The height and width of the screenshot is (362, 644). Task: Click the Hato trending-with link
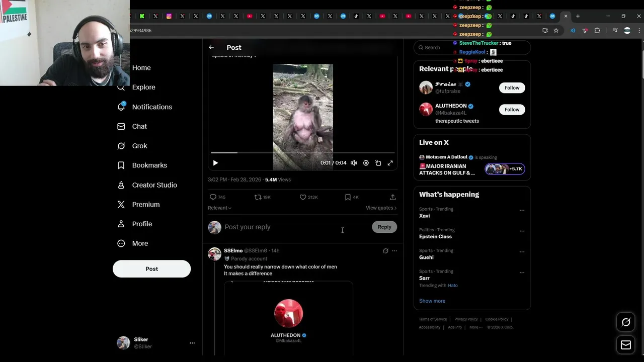coord(453,286)
